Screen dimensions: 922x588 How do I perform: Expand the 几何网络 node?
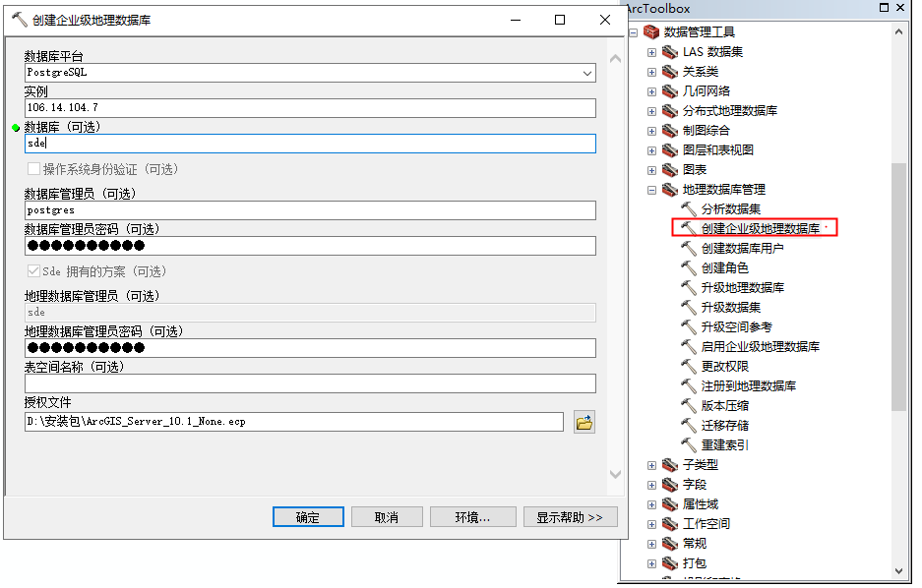[651, 91]
